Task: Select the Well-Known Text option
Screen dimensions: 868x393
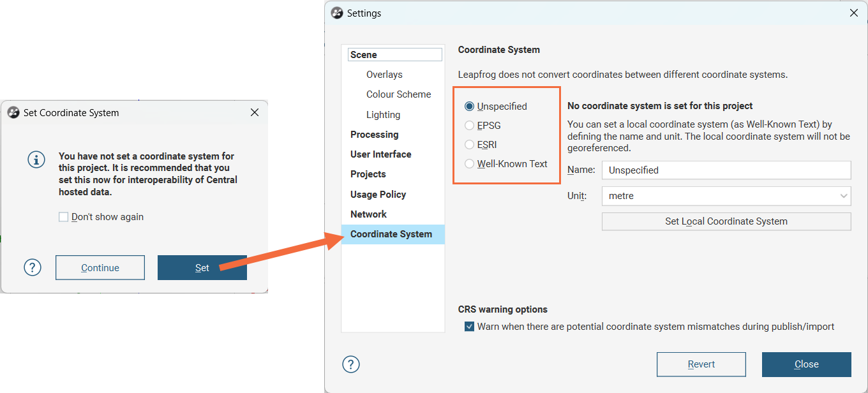Action: coord(470,164)
